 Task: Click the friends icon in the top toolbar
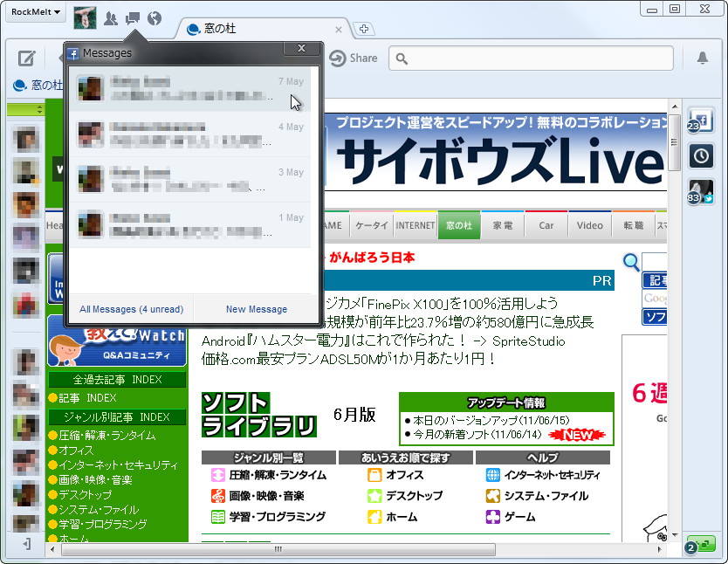(109, 17)
